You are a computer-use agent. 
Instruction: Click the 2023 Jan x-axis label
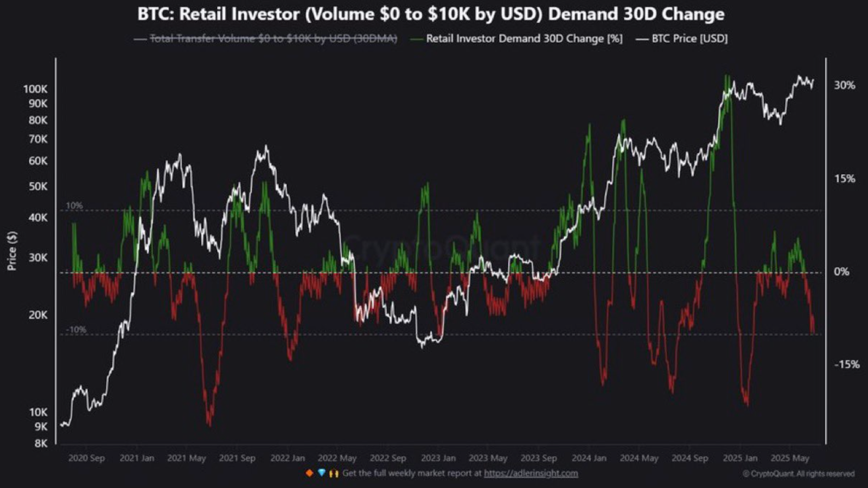pos(438,458)
